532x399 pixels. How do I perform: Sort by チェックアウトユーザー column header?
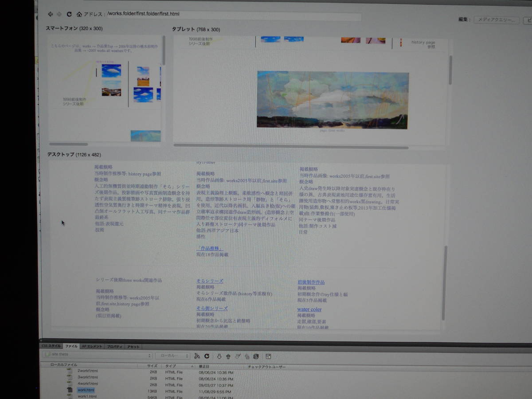click(266, 367)
